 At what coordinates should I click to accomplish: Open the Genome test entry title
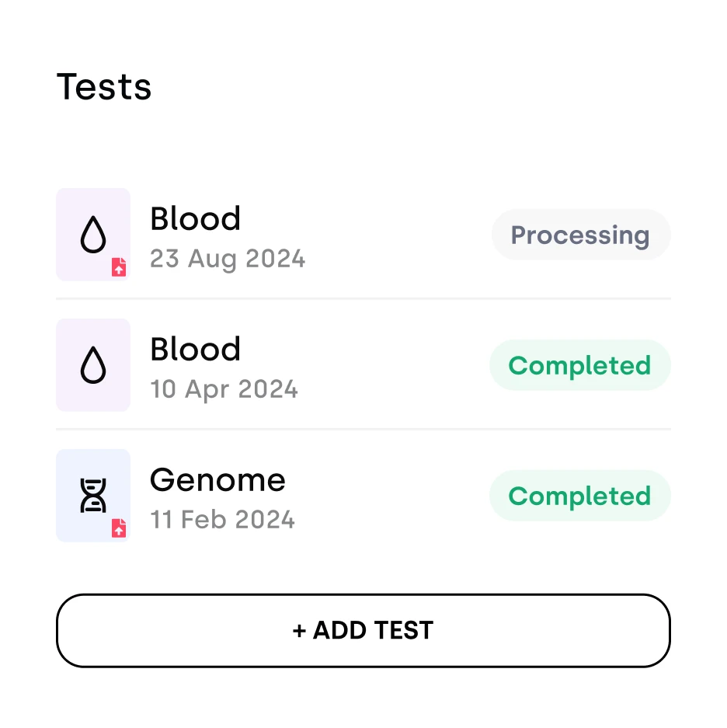217,480
